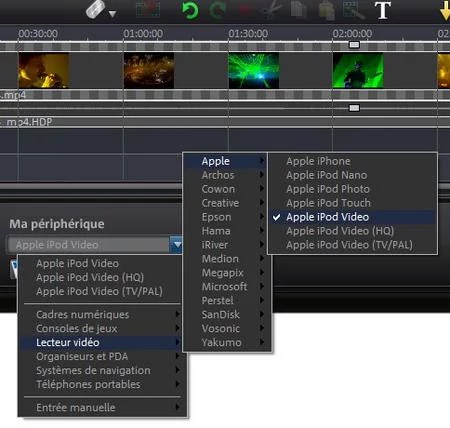The image size is (450, 428).
Task: Select Apple iPod Touch preset
Action: pos(352,203)
